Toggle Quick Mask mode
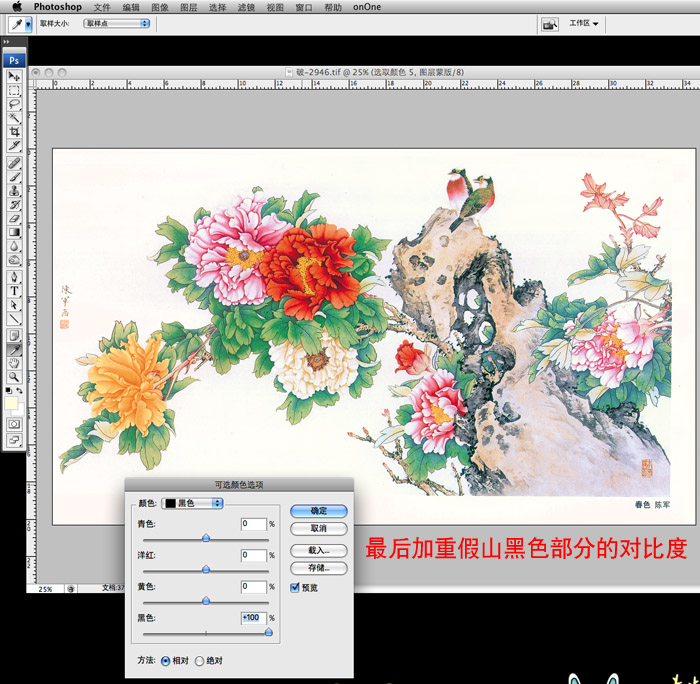This screenshot has height=684, width=700. point(14,424)
